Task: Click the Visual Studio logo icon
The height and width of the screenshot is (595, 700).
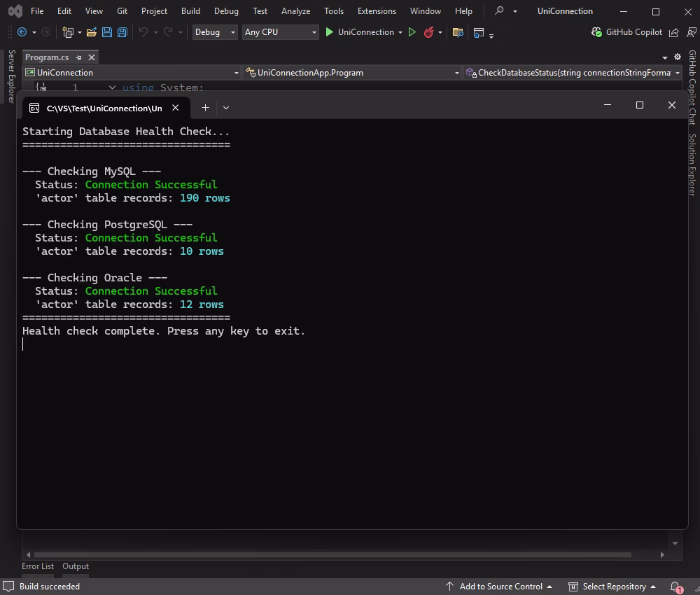Action: (x=15, y=11)
